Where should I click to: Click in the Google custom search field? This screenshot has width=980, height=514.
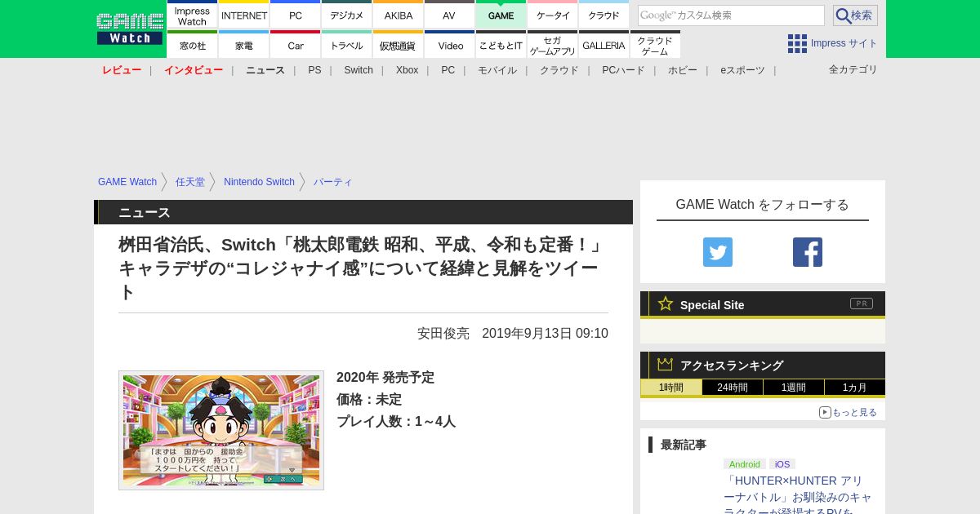coord(731,16)
